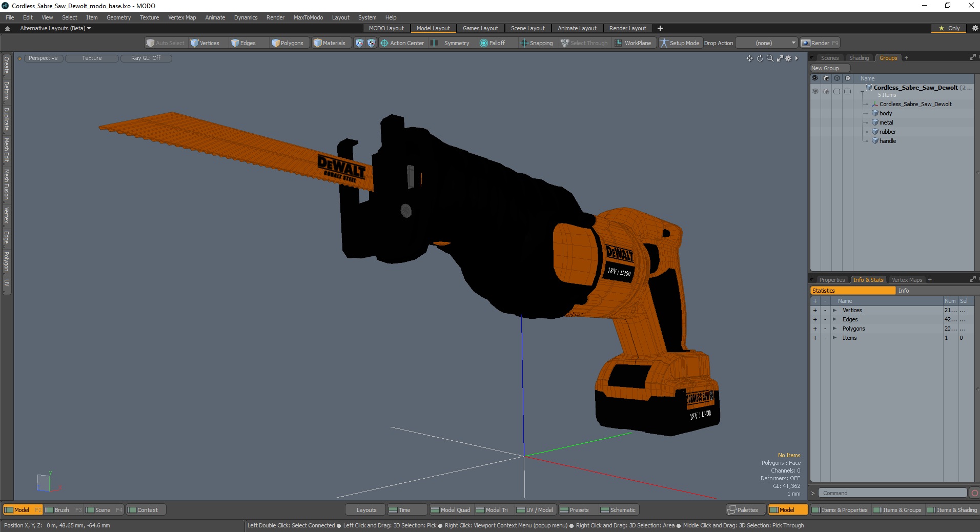Switch to the Vertex Maps tab
This screenshot has height=532, width=980.
pyautogui.click(x=907, y=280)
